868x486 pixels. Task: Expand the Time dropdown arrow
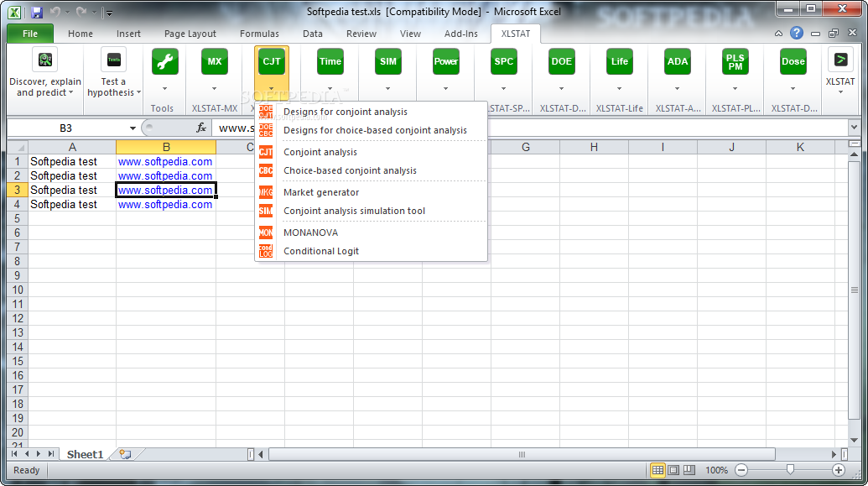330,89
